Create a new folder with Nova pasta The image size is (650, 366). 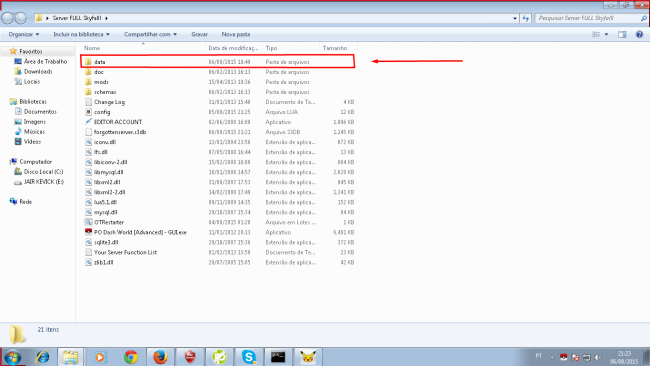235,34
